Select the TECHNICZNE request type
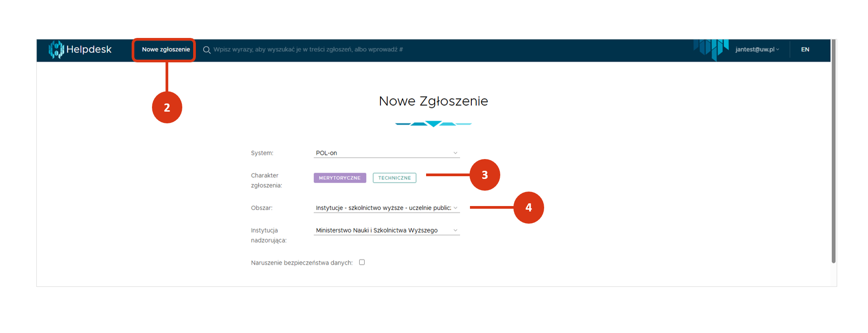 pos(394,178)
